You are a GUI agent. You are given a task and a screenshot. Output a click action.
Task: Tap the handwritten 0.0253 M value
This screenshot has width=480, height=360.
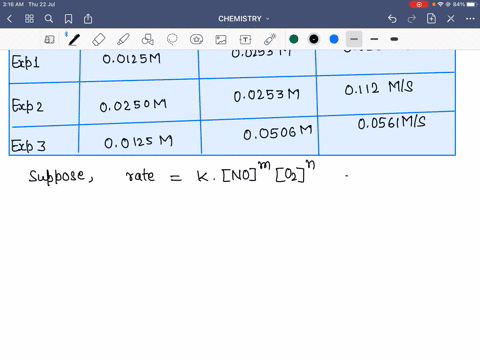pos(266,95)
